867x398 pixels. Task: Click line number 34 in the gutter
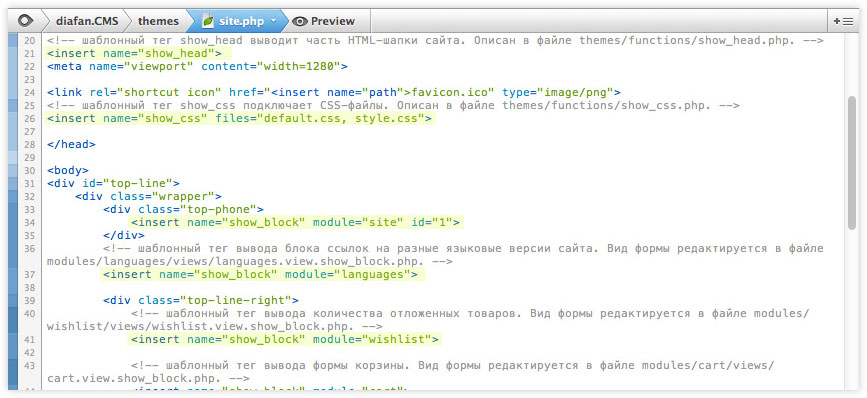coord(29,222)
